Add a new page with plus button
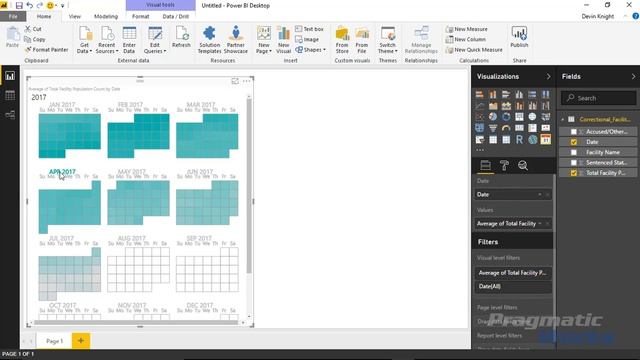This screenshot has height=360, width=640. tap(81, 340)
